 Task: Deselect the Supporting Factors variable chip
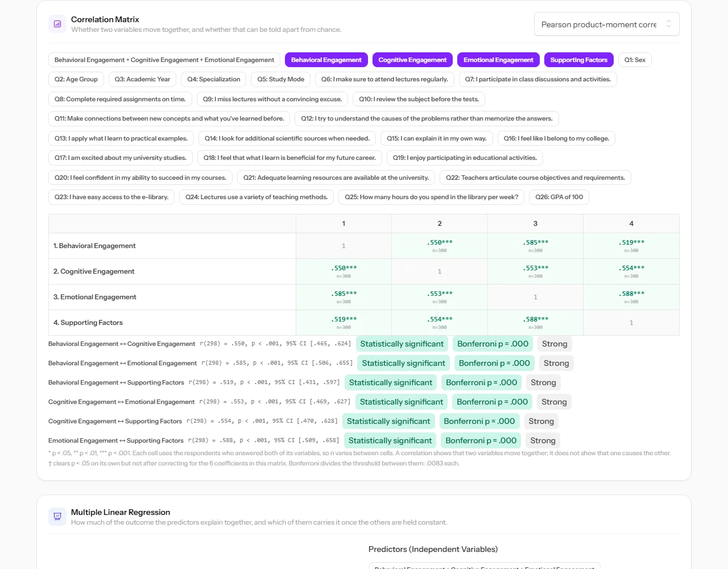pyautogui.click(x=578, y=60)
